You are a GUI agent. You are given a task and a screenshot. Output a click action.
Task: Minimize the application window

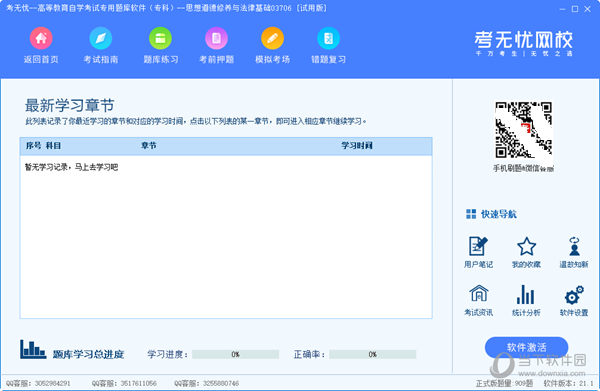point(562,9)
